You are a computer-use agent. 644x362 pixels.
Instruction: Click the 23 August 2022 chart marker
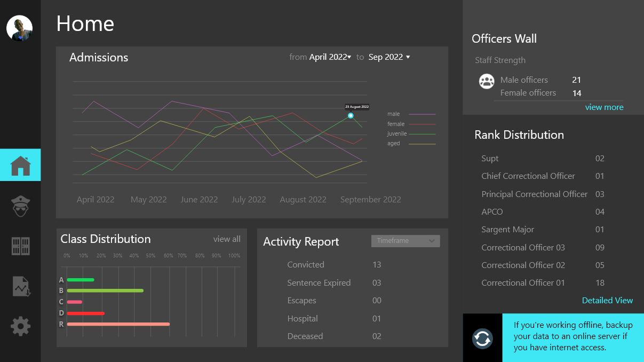[x=351, y=116]
